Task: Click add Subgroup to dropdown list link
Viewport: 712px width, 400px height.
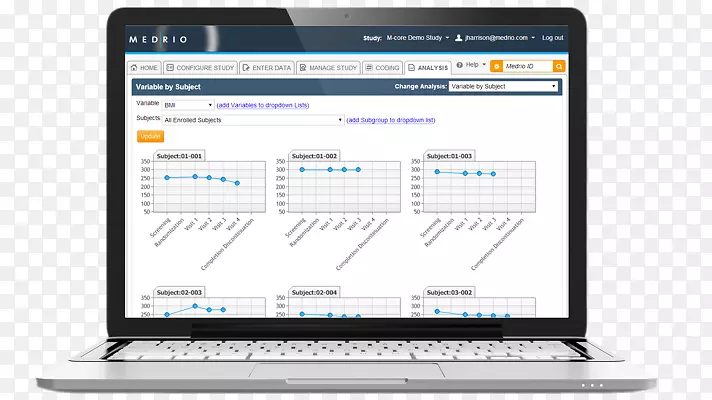Action: [391, 120]
